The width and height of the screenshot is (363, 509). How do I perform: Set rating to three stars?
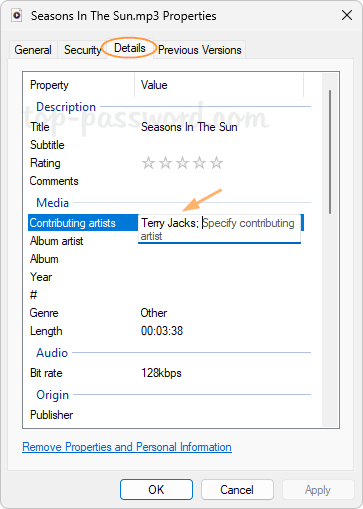coord(182,163)
